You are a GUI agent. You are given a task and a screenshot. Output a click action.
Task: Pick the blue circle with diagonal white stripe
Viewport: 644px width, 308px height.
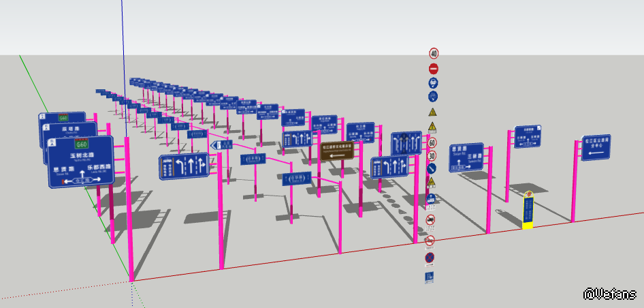(x=432, y=168)
